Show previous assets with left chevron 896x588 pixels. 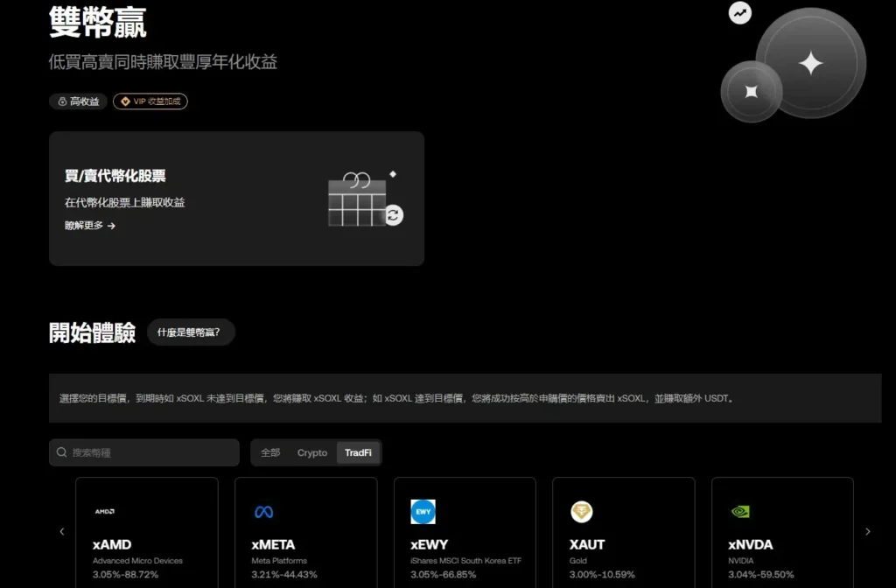click(x=62, y=531)
